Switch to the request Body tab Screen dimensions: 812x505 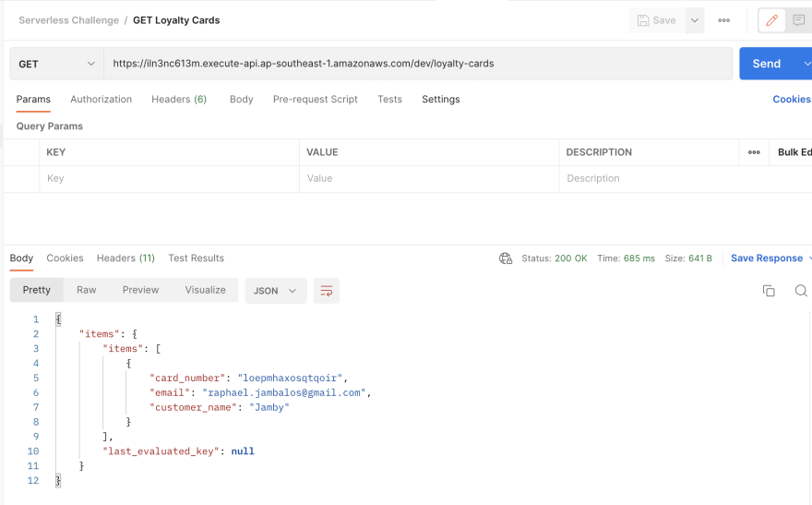tap(242, 99)
